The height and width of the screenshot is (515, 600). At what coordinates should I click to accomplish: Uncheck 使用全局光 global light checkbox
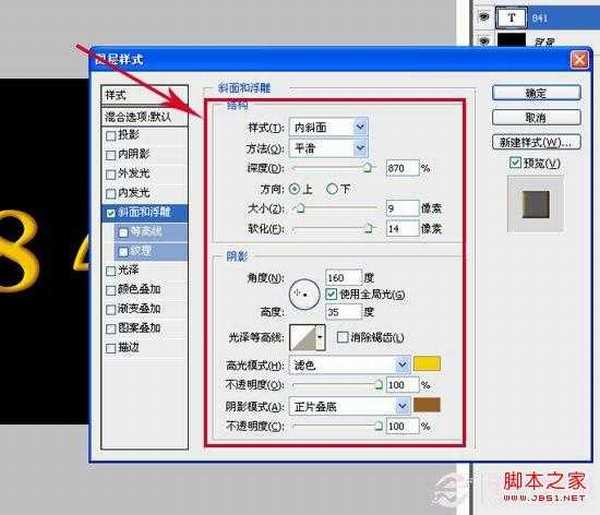[332, 294]
